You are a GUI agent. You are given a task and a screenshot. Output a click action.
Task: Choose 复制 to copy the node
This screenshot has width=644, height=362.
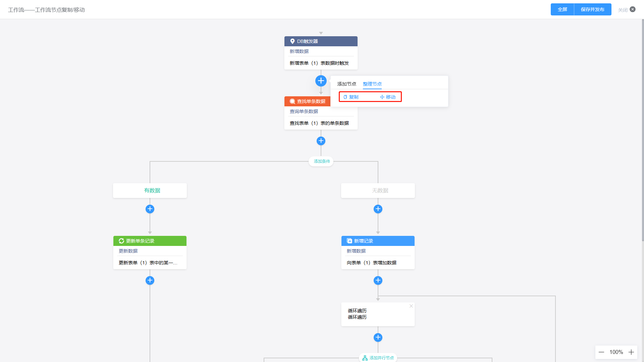351,97
